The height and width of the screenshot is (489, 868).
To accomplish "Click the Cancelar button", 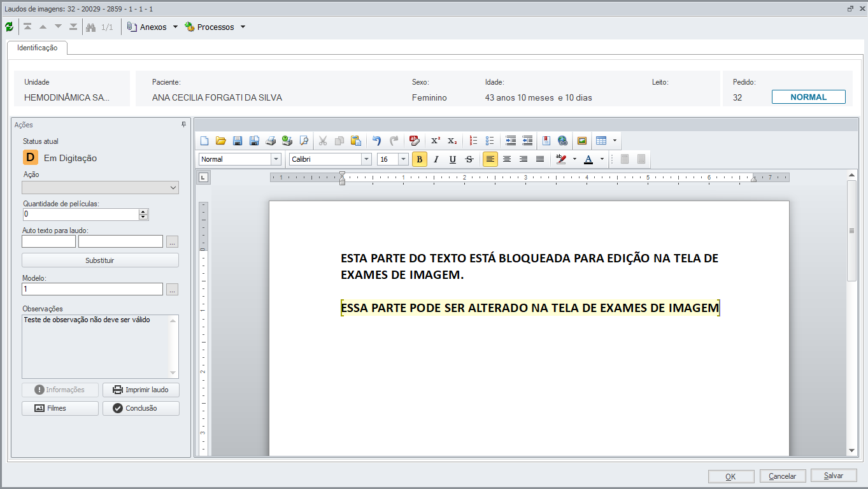I will click(x=783, y=476).
